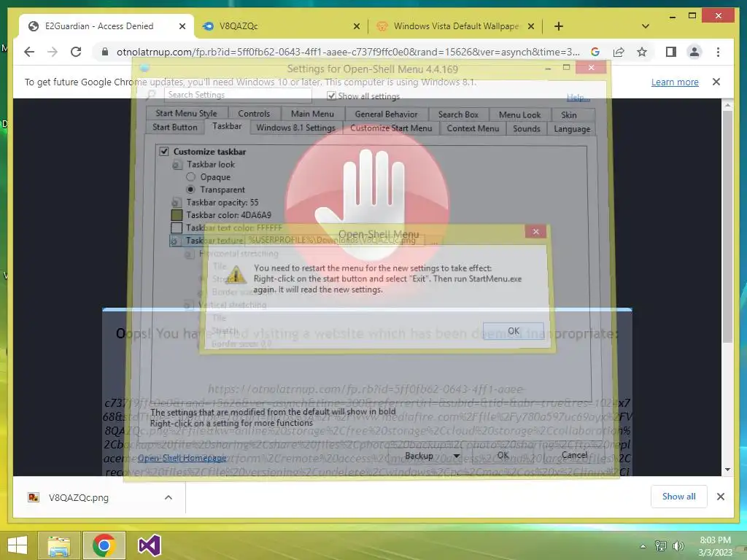The width and height of the screenshot is (747, 560).
Task: Open the Context Menu tab
Action: point(473,128)
